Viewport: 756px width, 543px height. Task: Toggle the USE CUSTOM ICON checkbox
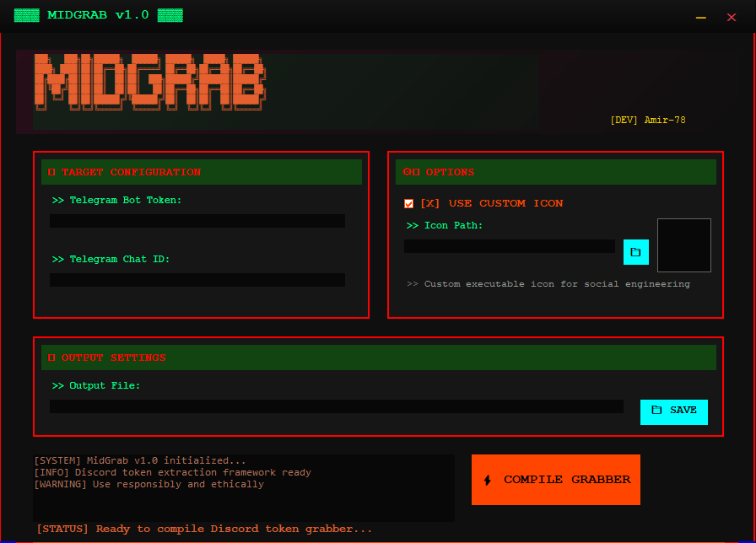pos(408,204)
